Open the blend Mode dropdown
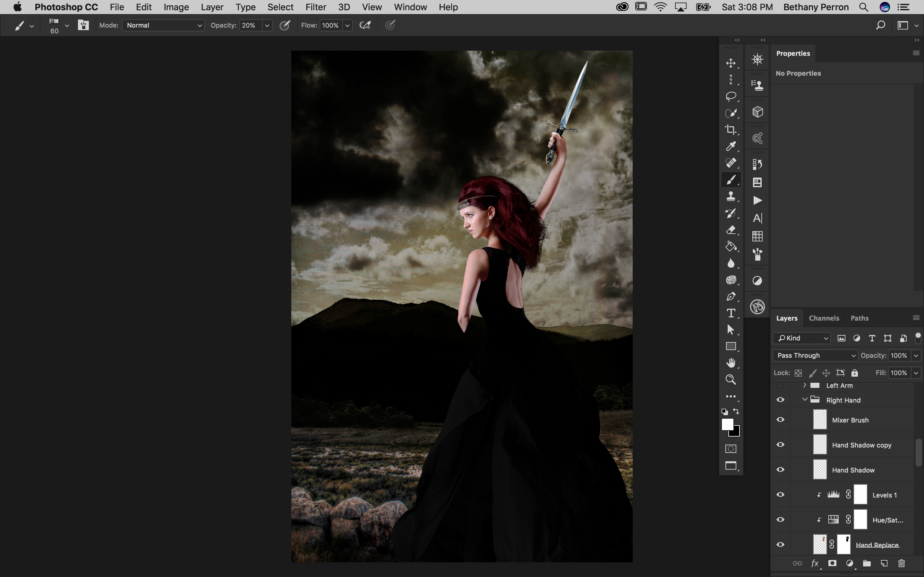The height and width of the screenshot is (577, 924). coord(163,25)
